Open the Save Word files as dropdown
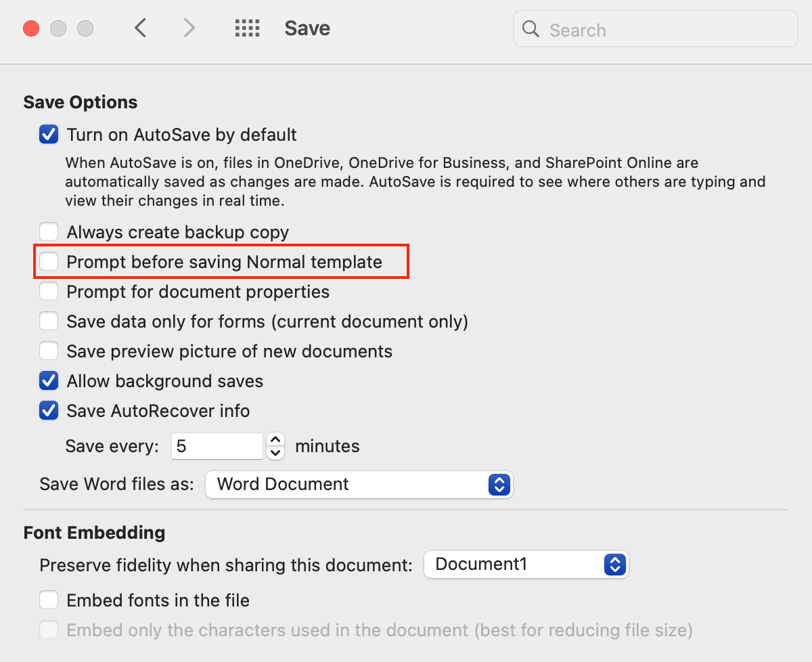 (359, 485)
